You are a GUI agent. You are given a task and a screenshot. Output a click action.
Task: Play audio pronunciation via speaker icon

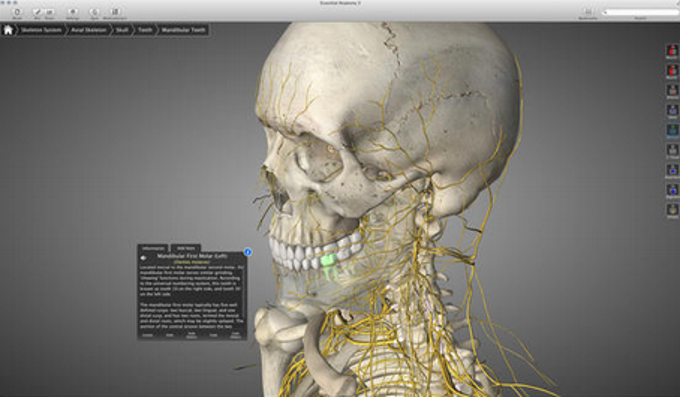point(144,258)
